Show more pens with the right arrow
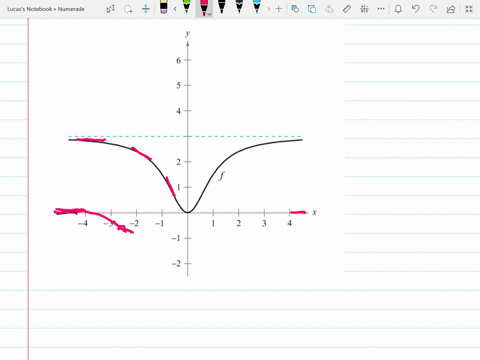The width and height of the screenshot is (480, 360). pos(269,9)
